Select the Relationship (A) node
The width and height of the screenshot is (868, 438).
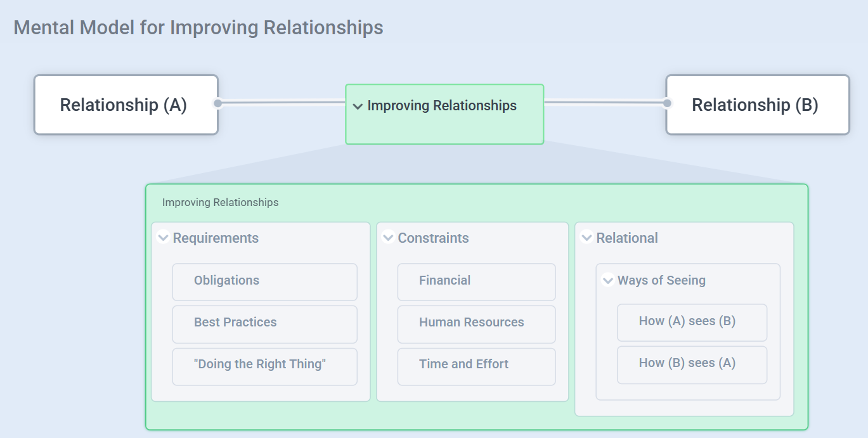(126, 105)
